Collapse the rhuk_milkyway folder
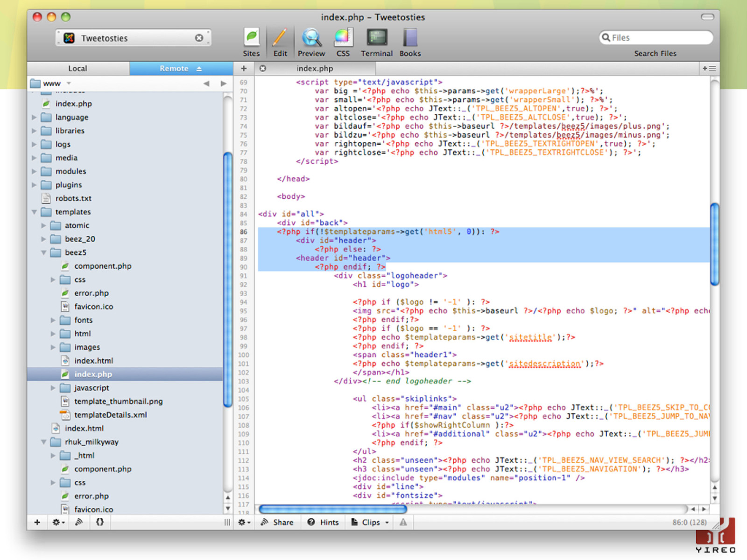747x560 pixels. [x=43, y=442]
